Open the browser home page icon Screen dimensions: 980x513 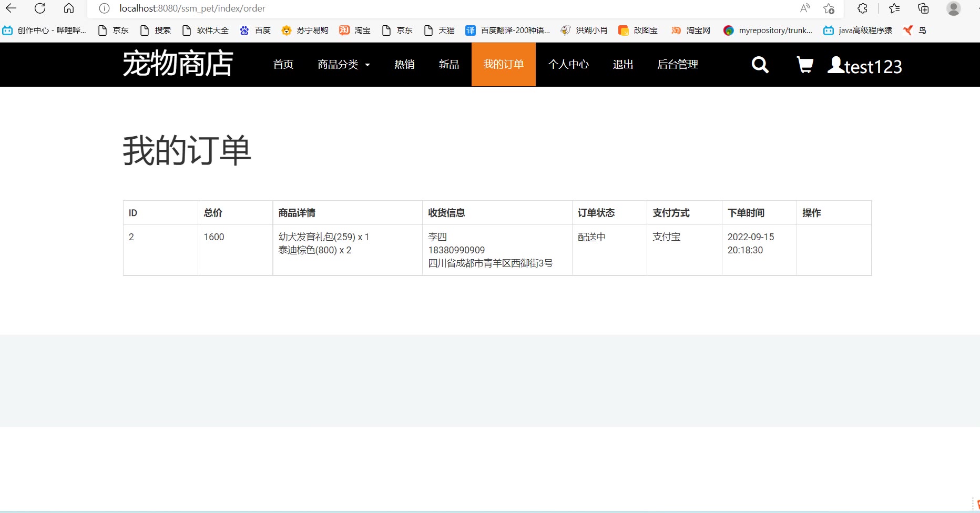[69, 8]
